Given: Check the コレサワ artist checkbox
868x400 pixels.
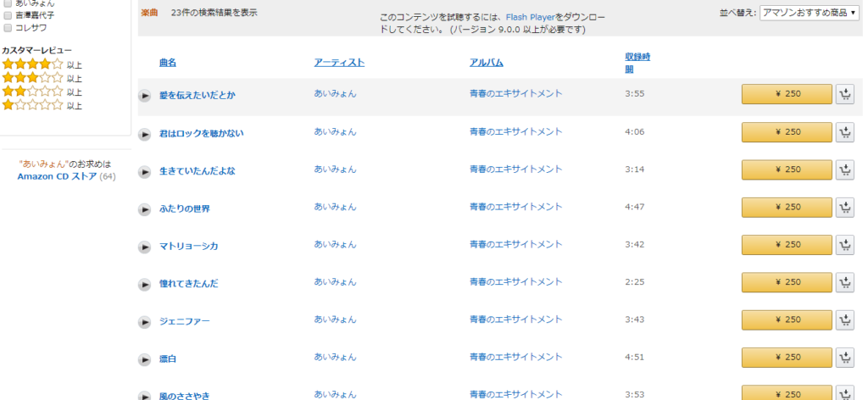Looking at the screenshot, I should point(8,28).
